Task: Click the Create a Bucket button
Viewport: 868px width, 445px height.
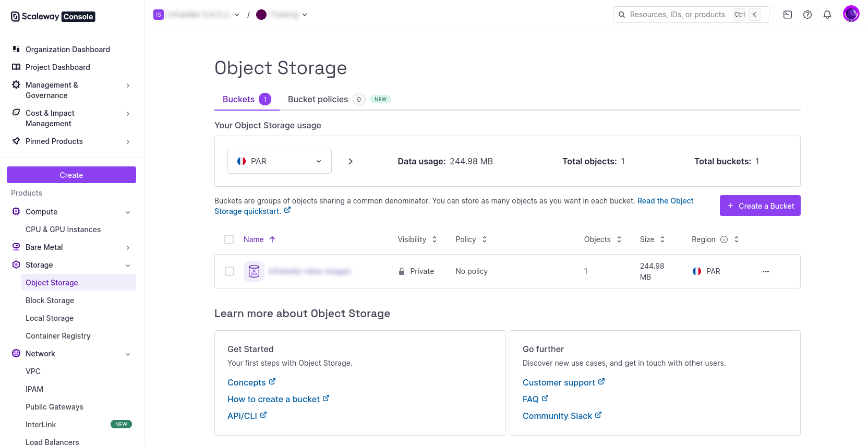Action: (x=760, y=206)
